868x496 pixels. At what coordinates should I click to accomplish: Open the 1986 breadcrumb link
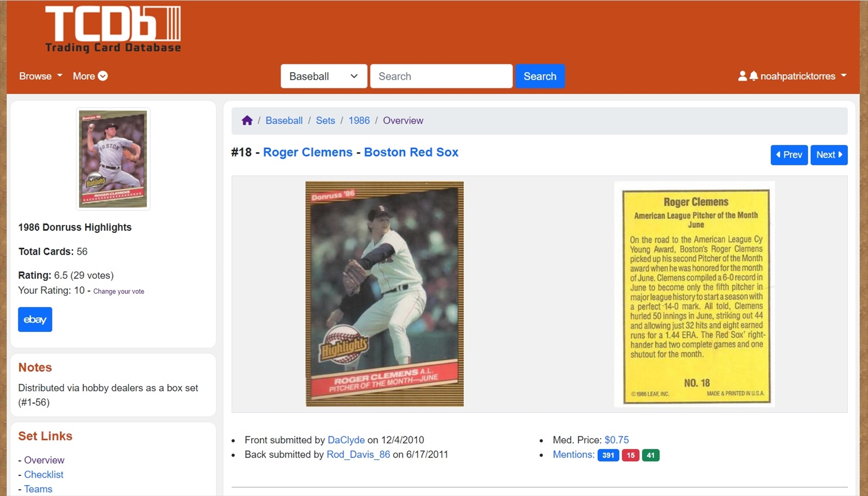pos(359,120)
